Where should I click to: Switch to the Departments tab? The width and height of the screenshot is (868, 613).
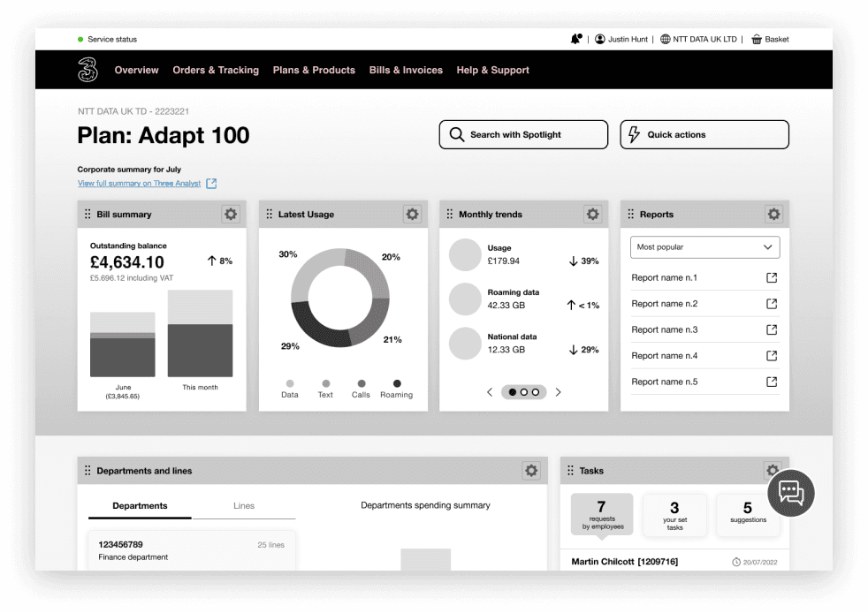[x=140, y=505]
